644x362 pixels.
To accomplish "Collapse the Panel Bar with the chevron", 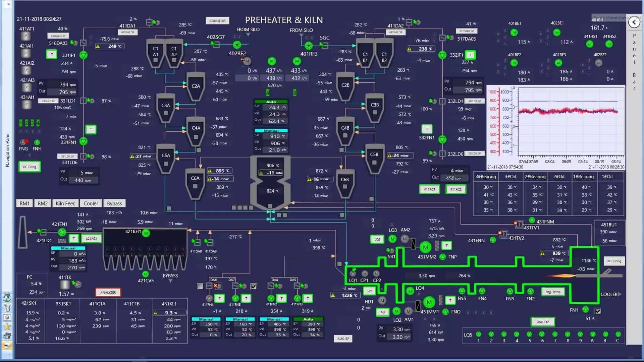I will point(634,22).
